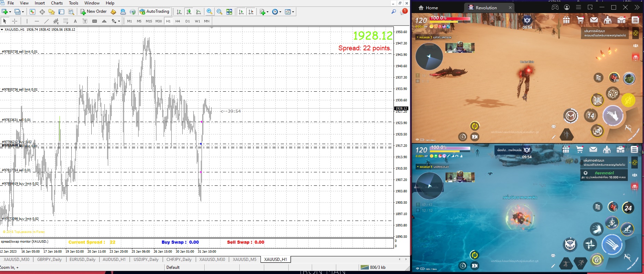The width and height of the screenshot is (644, 274).
Task: Select the M1 timeframe
Action: click(130, 21)
